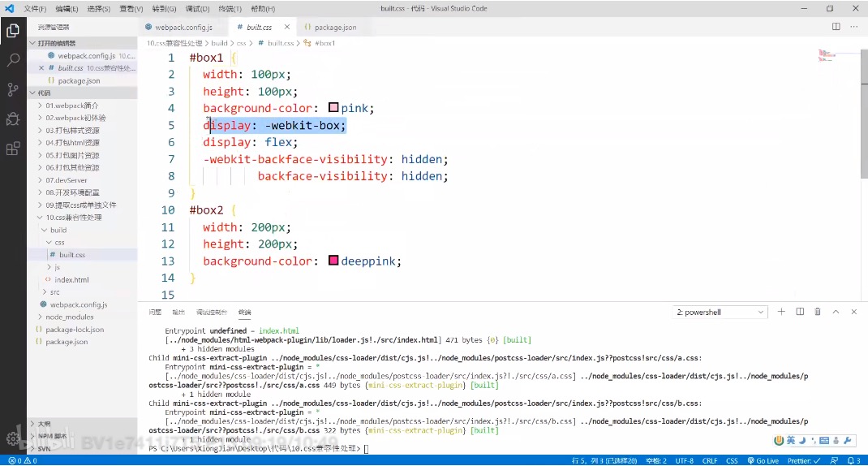Click the IME 英 language indicator
Image resolution: width=868 pixels, height=466 pixels.
pyautogui.click(x=790, y=441)
